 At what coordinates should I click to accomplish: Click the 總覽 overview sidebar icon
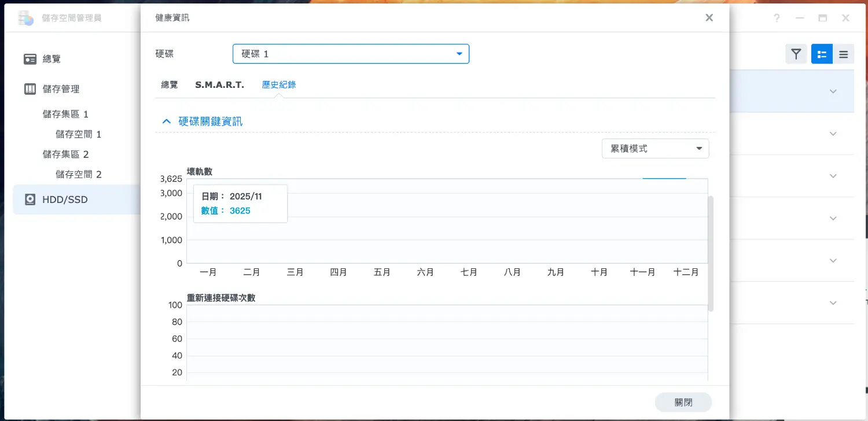pyautogui.click(x=30, y=59)
